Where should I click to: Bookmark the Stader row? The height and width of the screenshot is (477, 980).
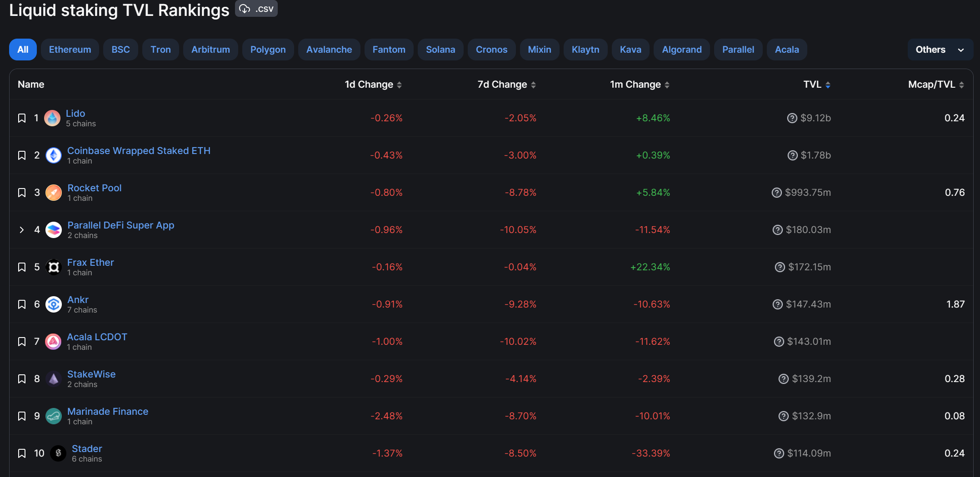click(21, 453)
